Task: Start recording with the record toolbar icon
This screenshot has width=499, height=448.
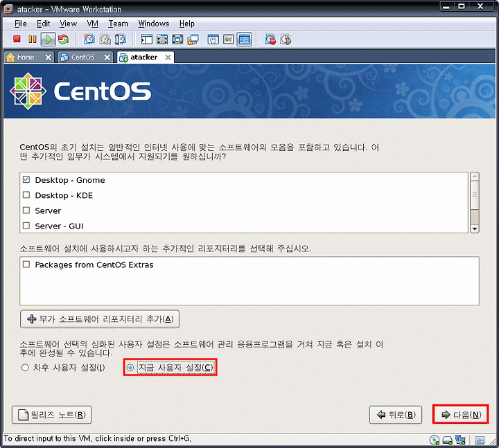Action: coord(270,39)
